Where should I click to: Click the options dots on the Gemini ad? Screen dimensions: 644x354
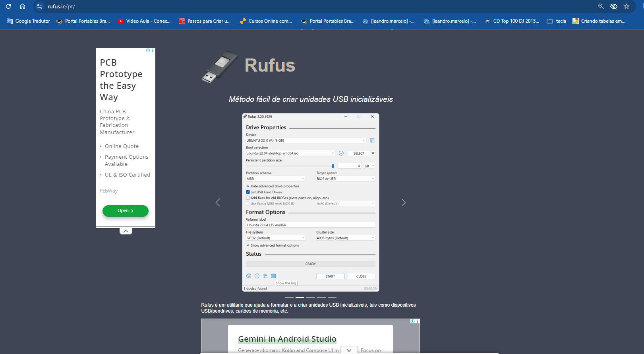coord(417,321)
